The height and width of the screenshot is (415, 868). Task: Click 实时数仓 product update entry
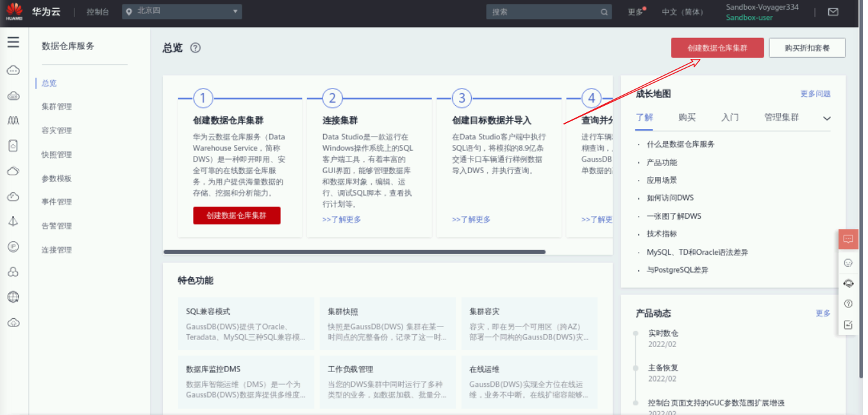(663, 334)
